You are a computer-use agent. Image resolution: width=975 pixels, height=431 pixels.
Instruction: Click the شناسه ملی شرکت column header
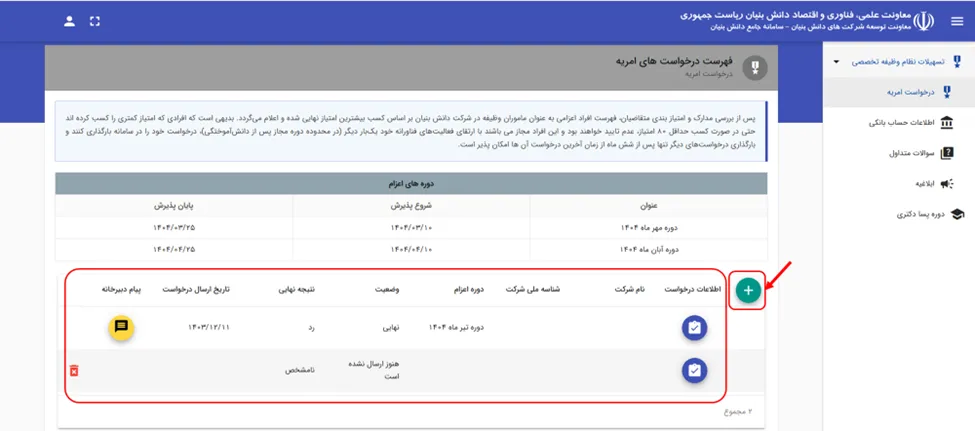pyautogui.click(x=533, y=290)
